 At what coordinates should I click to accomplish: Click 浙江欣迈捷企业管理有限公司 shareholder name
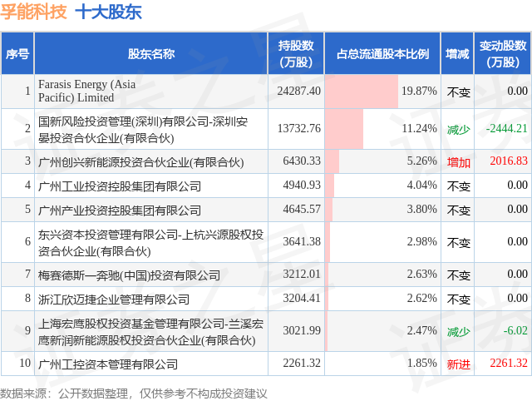click(x=114, y=300)
